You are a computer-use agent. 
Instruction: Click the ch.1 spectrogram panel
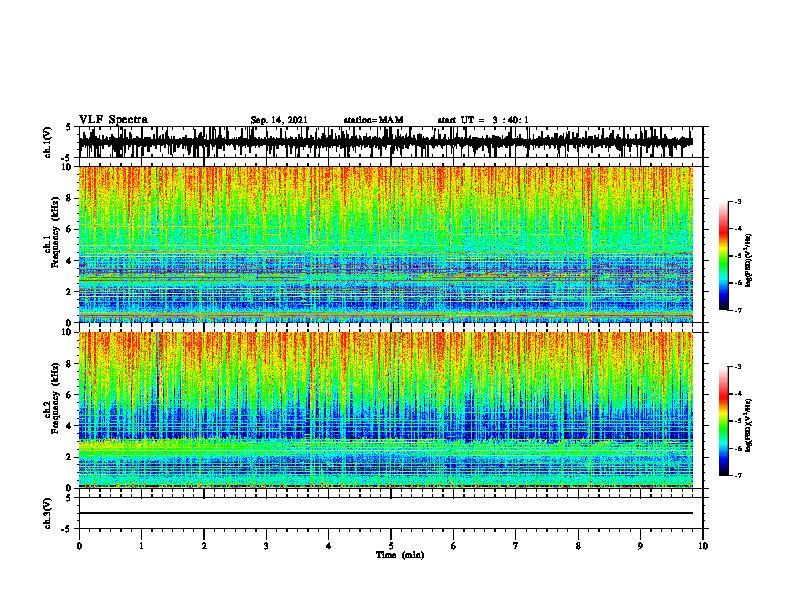click(x=385, y=244)
